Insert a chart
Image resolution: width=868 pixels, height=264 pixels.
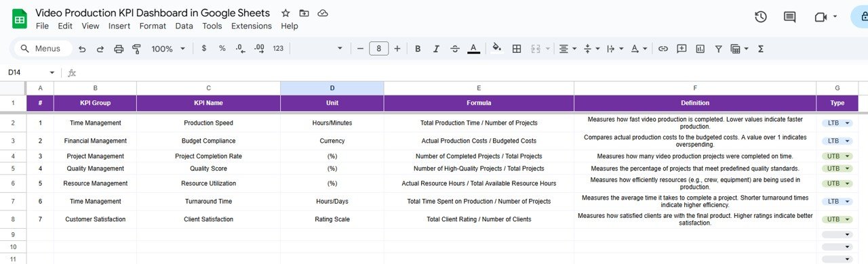click(x=700, y=49)
